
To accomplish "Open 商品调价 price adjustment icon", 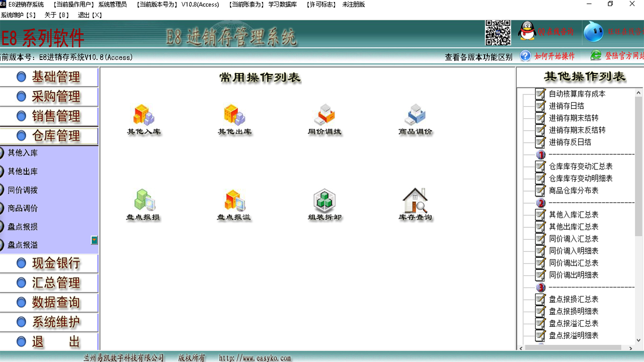I will [415, 116].
